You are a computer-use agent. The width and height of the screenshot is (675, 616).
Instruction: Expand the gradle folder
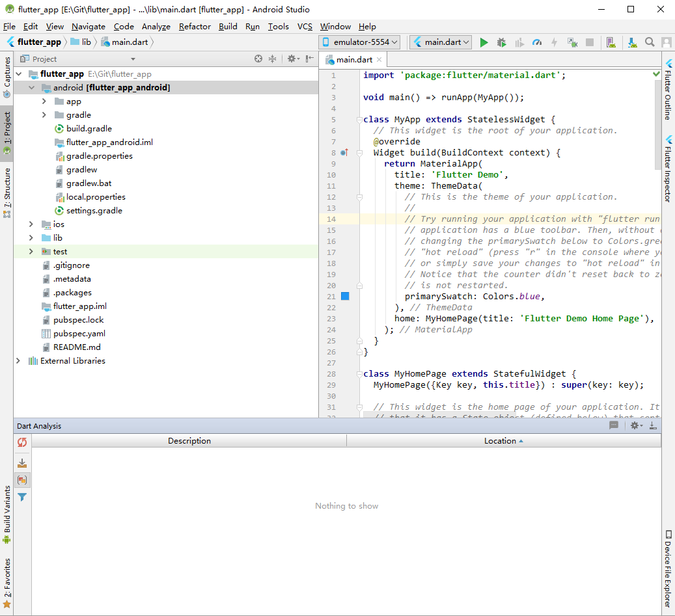coord(44,115)
